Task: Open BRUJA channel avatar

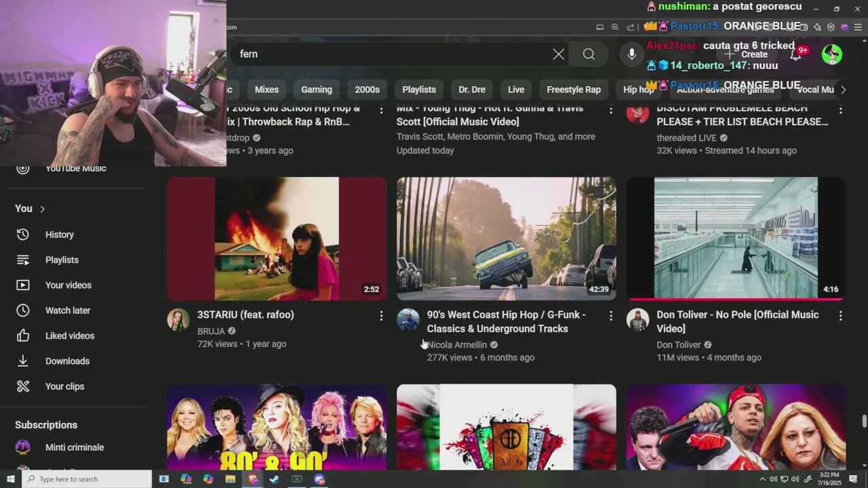Action: click(178, 320)
